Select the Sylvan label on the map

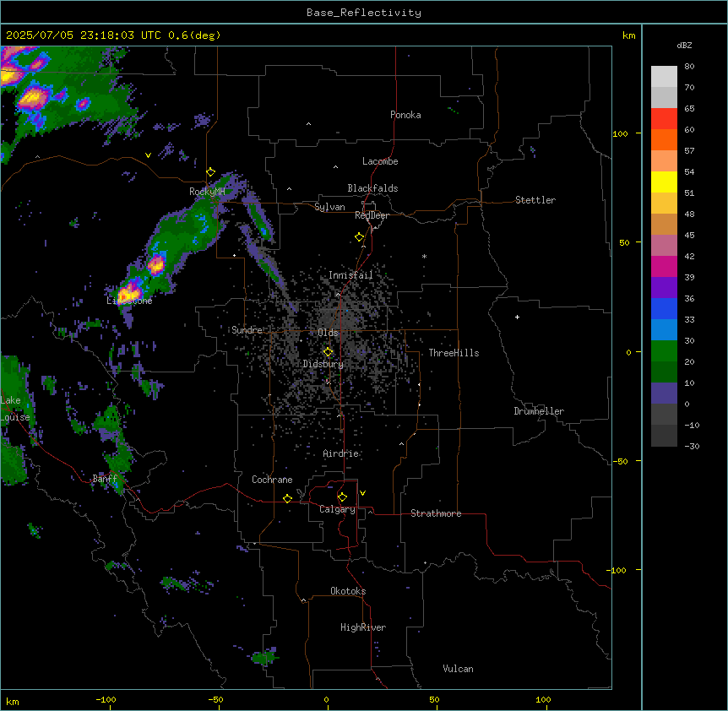coord(329,207)
